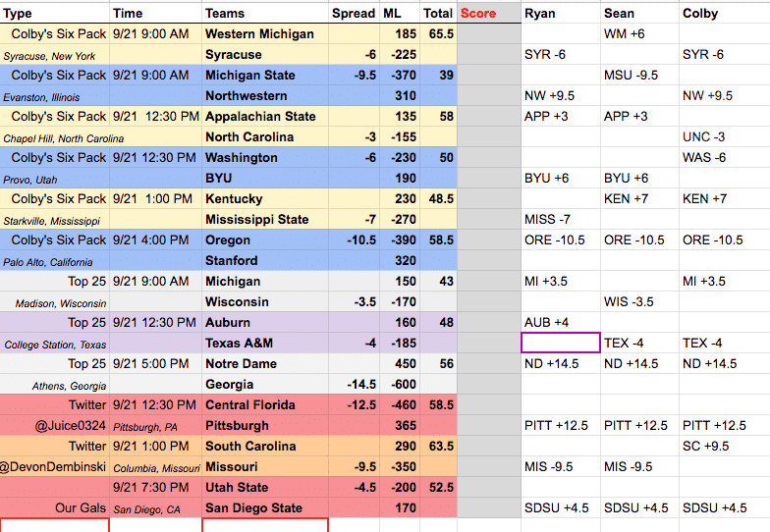Click the Northwestern team cell
Image resolution: width=770 pixels, height=532 pixels.
(x=265, y=96)
